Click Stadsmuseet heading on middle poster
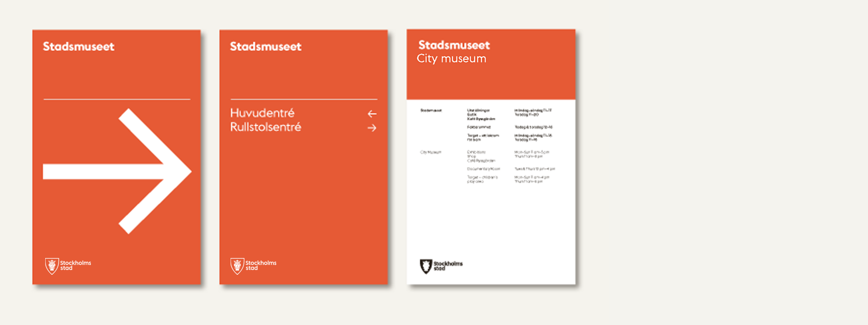 tap(266, 47)
